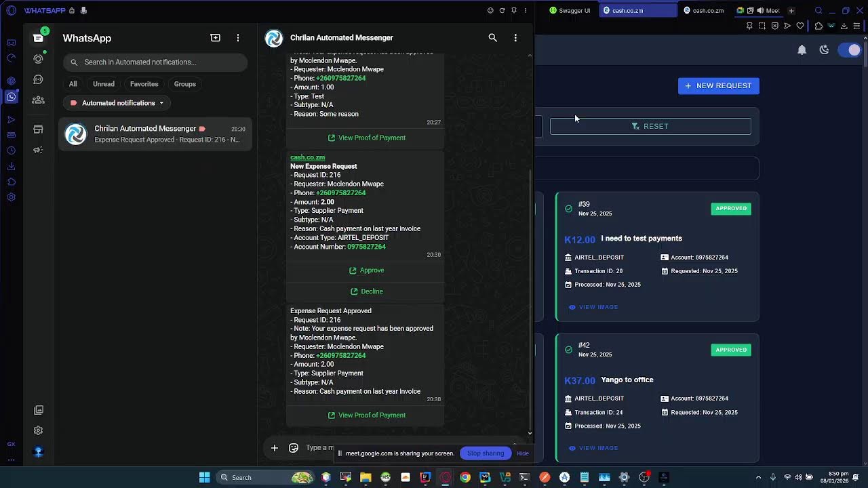The image size is (868, 488).
Task: Open the WhatsApp Communities icon
Action: point(39,100)
